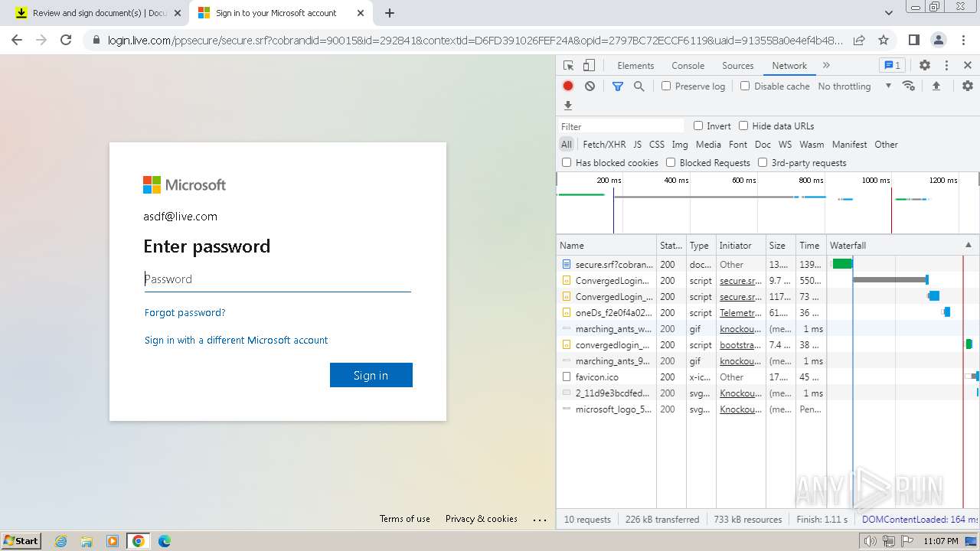The height and width of the screenshot is (551, 980).
Task: Open the tab search dropdown arrow
Action: 889,13
